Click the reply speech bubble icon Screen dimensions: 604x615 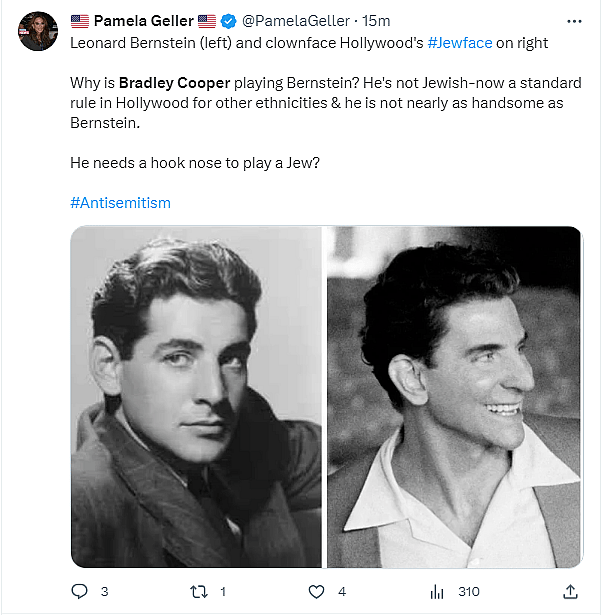(x=80, y=592)
